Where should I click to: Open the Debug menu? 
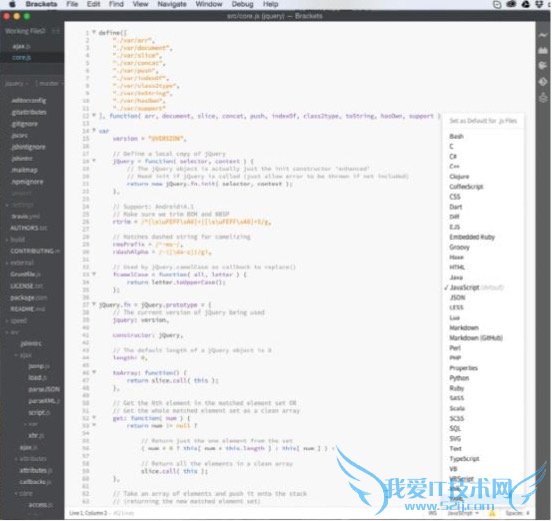pyautogui.click(x=243, y=4)
